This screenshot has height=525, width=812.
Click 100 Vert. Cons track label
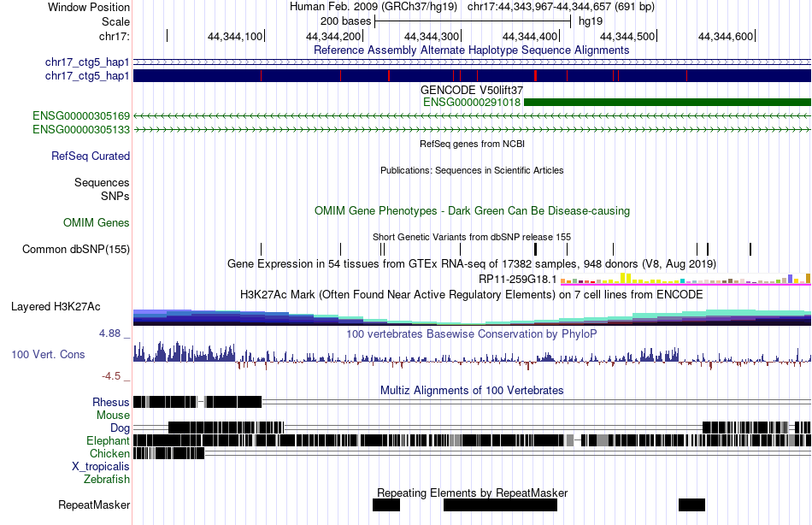pyautogui.click(x=48, y=355)
